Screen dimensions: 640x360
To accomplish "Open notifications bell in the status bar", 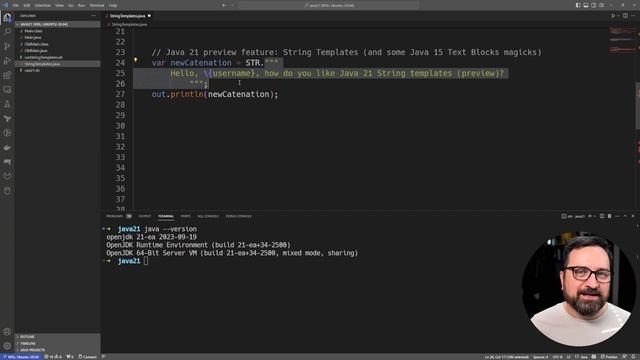I will click(633, 357).
